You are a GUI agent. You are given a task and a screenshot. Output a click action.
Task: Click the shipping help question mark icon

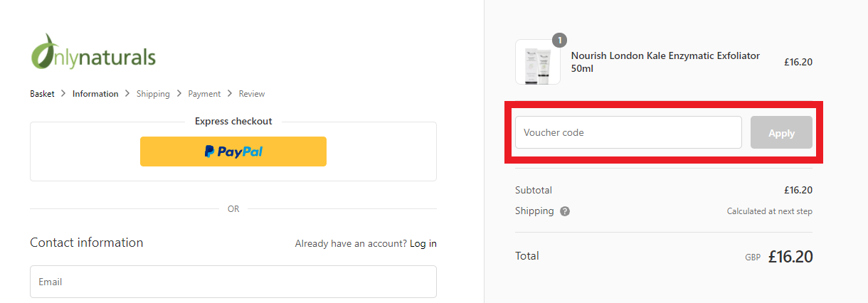click(565, 211)
